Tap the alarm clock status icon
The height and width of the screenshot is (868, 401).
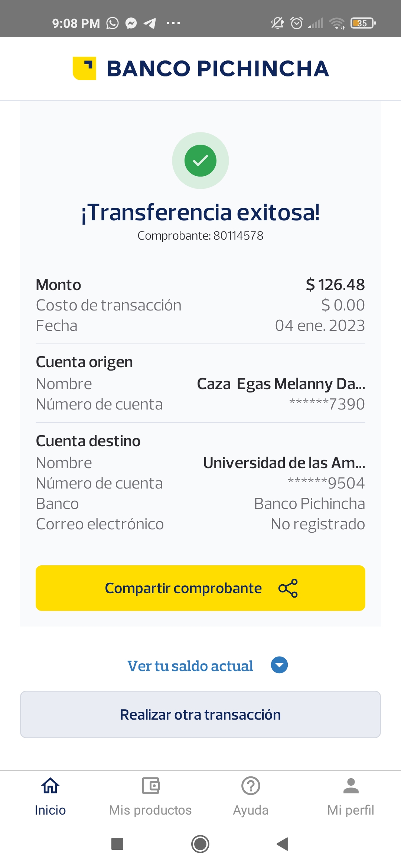296,23
